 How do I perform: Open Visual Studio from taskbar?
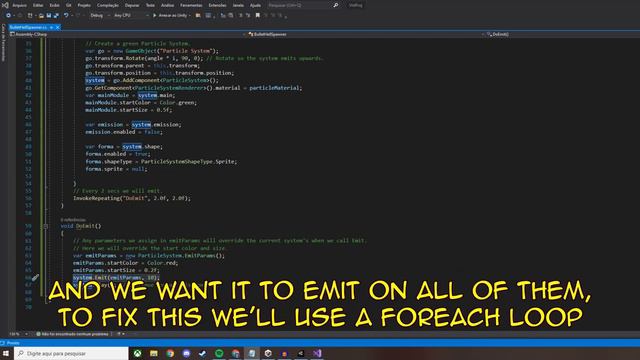[317, 353]
